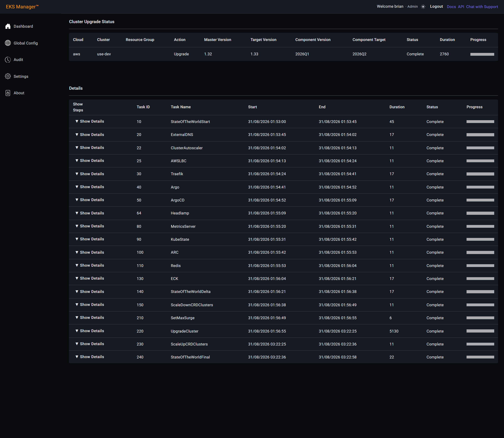Click the Logout link
Viewport: 504px width, 438px height.
pyautogui.click(x=436, y=6)
